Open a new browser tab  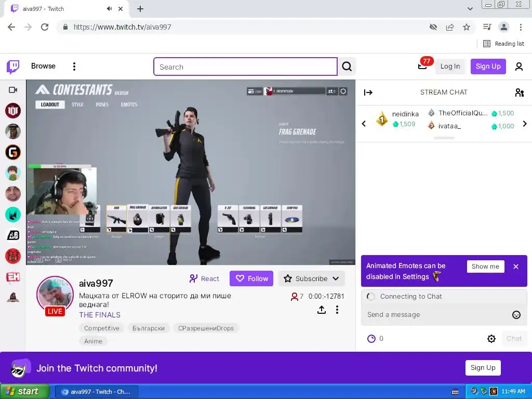(140, 9)
